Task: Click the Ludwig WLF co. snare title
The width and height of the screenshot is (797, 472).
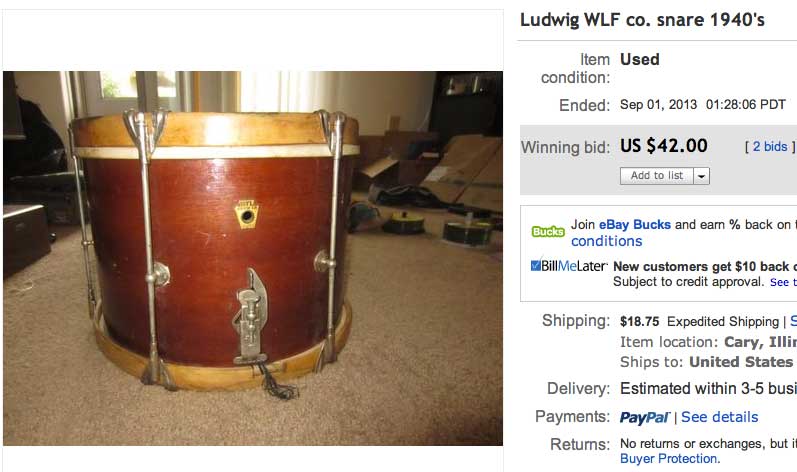Action: click(x=642, y=20)
